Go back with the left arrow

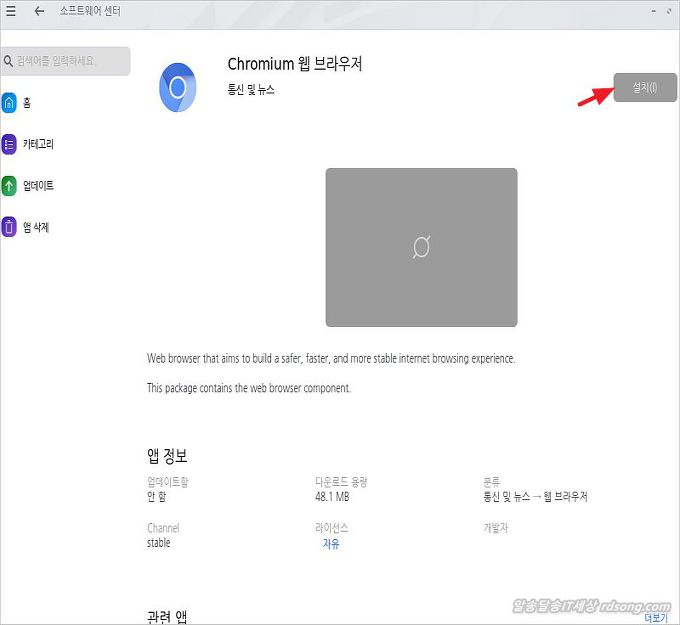coord(39,11)
